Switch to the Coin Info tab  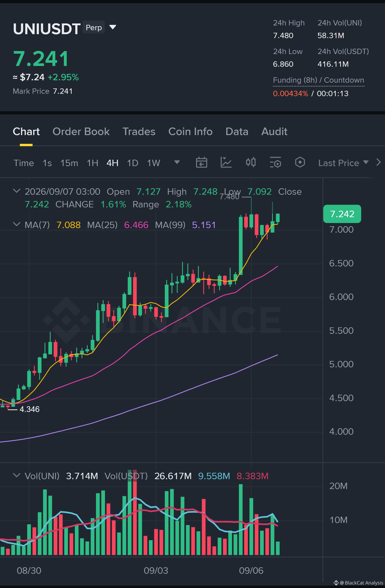tap(190, 132)
